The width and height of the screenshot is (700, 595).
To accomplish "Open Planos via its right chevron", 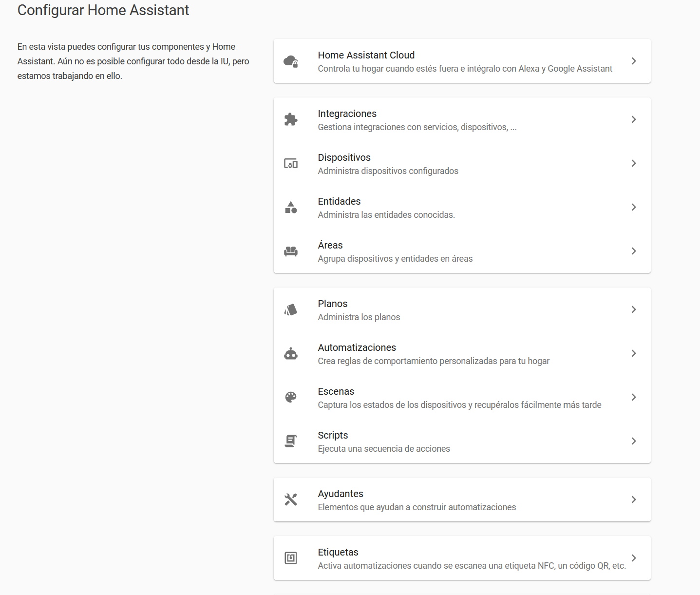I will [634, 309].
